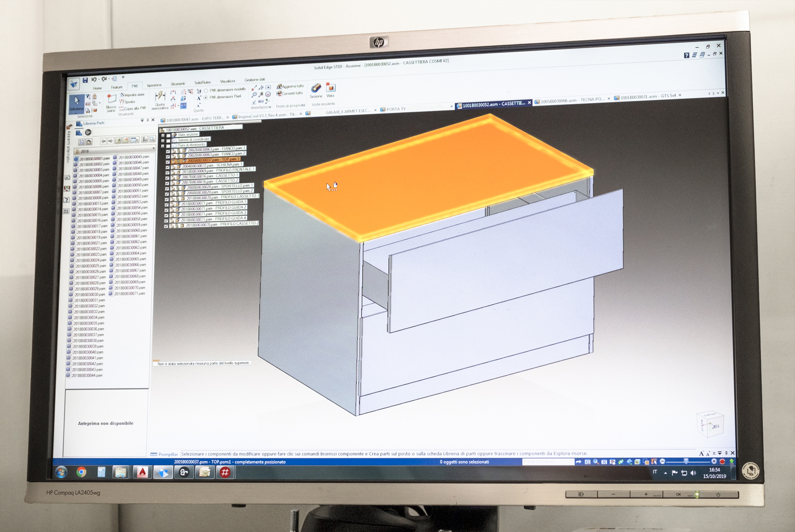Open the Undo history dropdown arrow
This screenshot has height=532, width=795.
98,79
